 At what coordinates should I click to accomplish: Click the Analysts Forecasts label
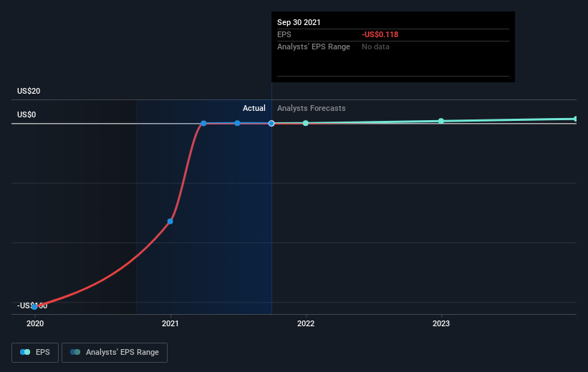click(312, 108)
